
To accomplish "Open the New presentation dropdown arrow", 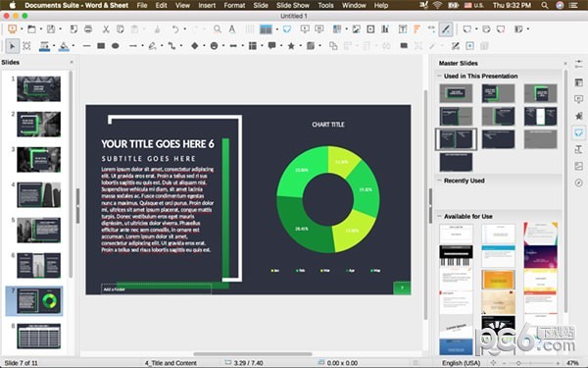I will 22,29.
